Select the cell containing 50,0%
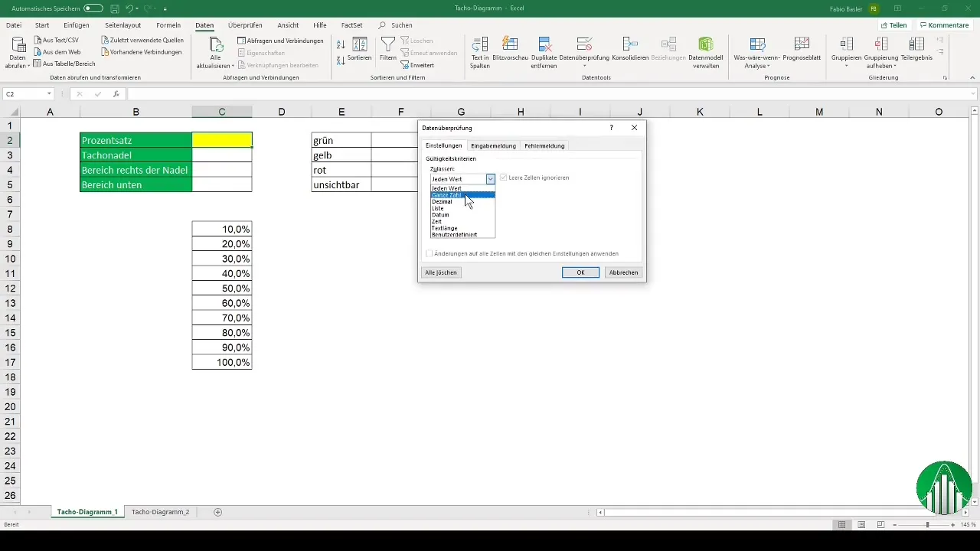Image resolution: width=980 pixels, height=551 pixels. pos(222,289)
